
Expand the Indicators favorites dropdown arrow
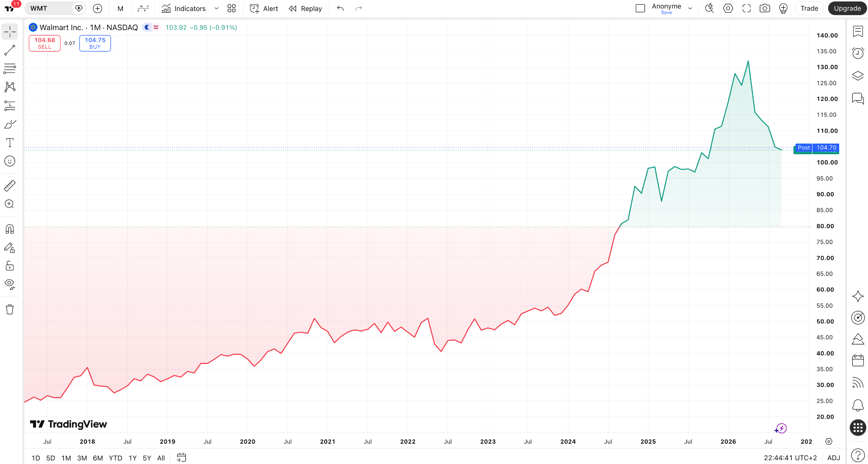pos(216,8)
